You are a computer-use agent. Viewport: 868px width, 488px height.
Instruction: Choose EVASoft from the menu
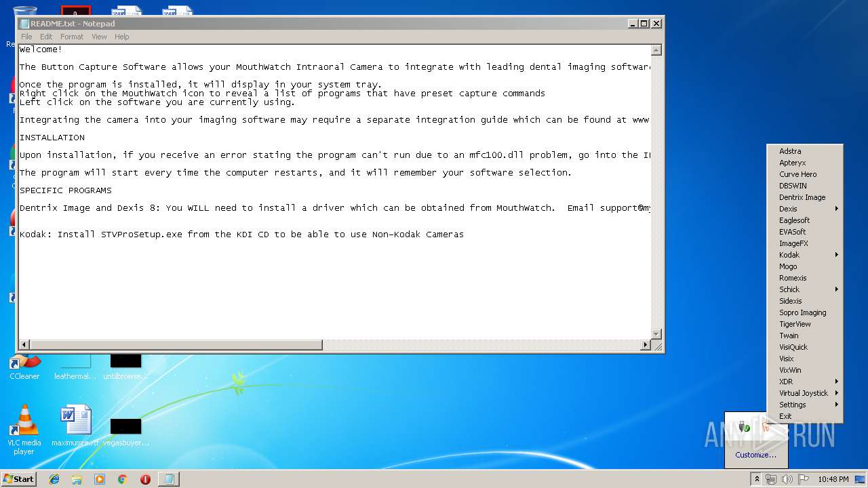805,232
